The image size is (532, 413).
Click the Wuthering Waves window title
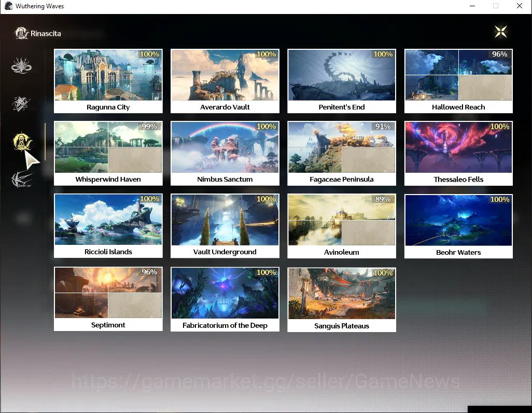[40, 6]
